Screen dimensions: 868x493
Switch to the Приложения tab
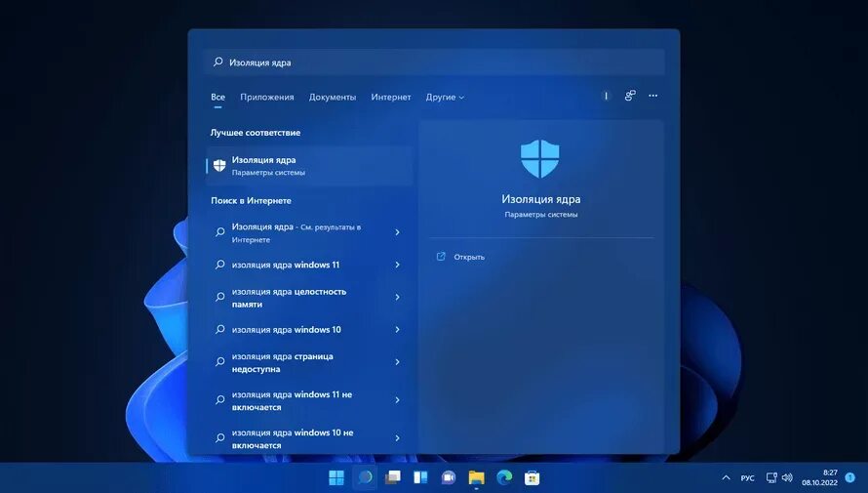tap(267, 97)
